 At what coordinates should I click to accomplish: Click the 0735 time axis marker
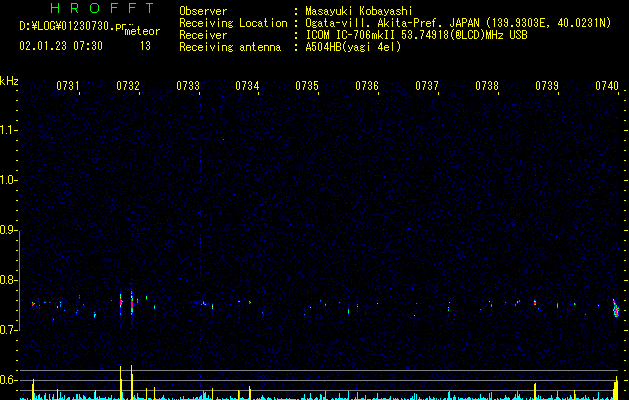(307, 86)
